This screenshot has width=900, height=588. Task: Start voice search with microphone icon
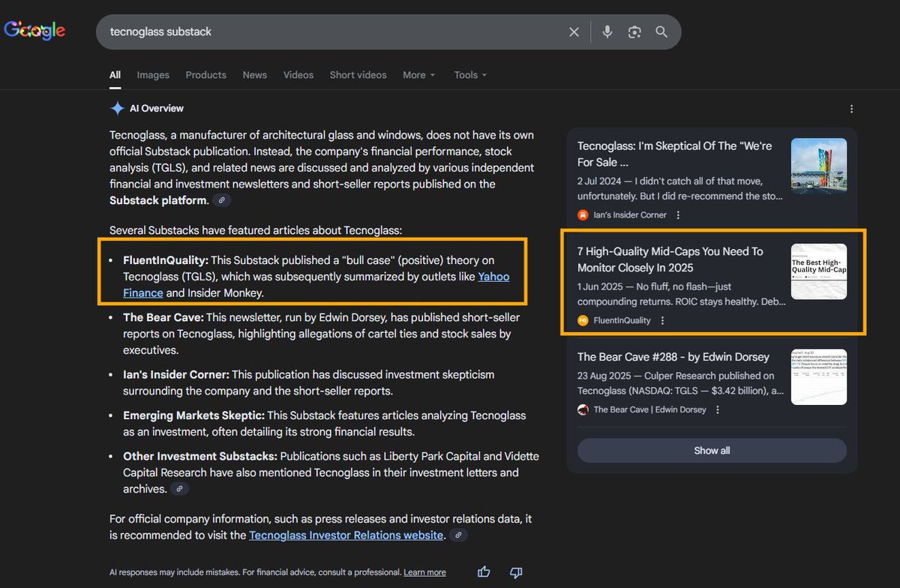[607, 31]
